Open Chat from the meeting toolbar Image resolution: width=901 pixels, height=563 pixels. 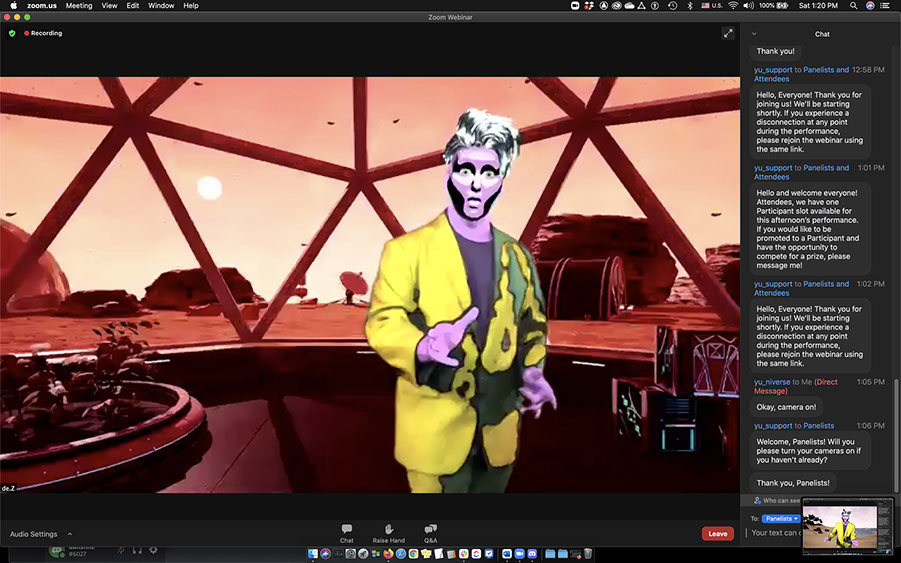(x=346, y=532)
